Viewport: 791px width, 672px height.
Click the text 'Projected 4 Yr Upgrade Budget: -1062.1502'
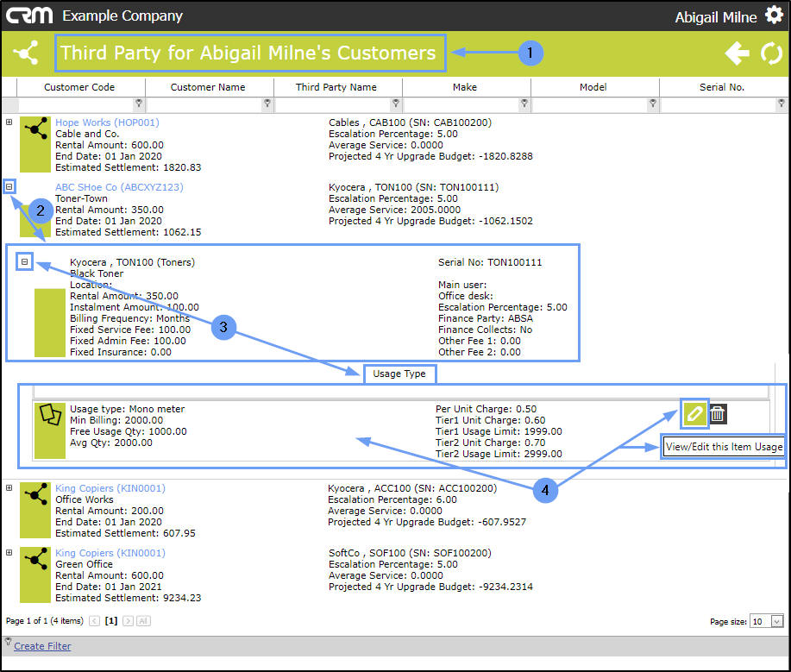point(430,221)
